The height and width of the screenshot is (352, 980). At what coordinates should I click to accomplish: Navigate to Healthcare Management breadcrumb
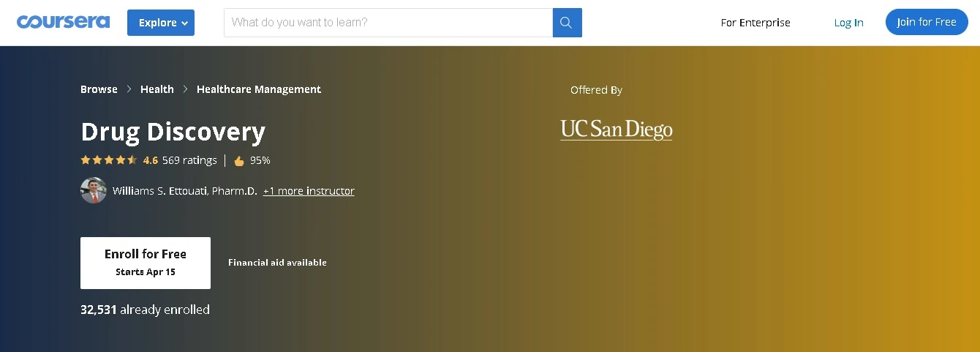click(x=259, y=89)
